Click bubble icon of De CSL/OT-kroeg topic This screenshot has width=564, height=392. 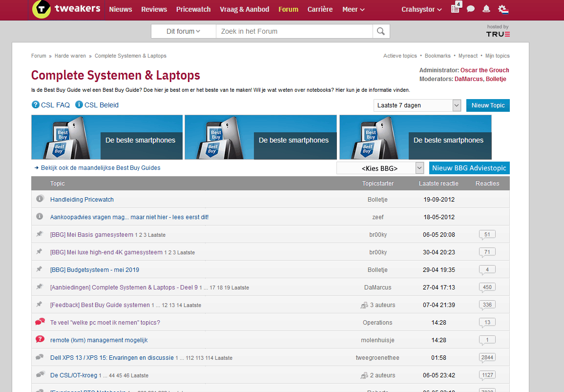point(40,375)
